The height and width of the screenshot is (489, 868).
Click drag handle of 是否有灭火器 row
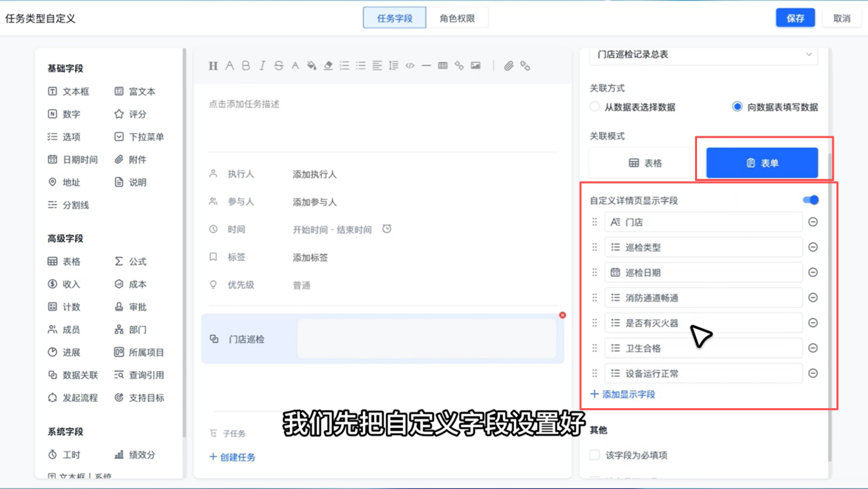(x=594, y=322)
